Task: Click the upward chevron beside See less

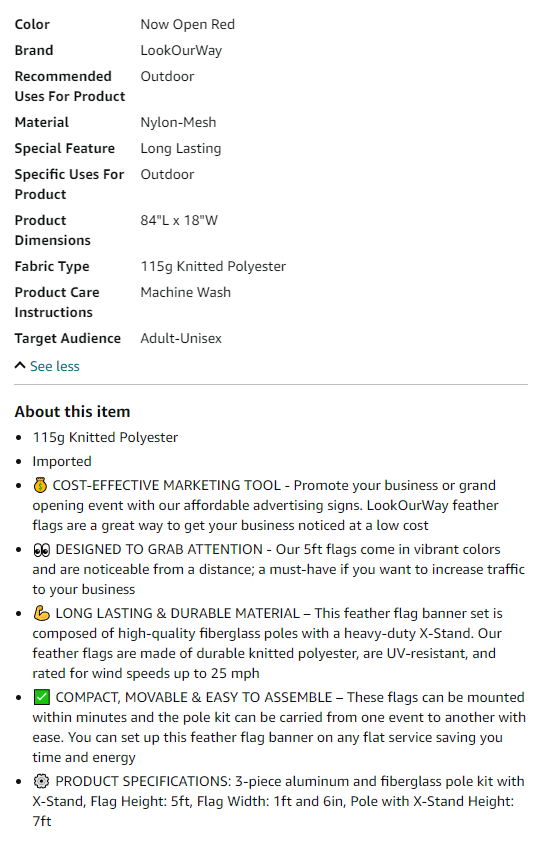Action: tap(20, 366)
